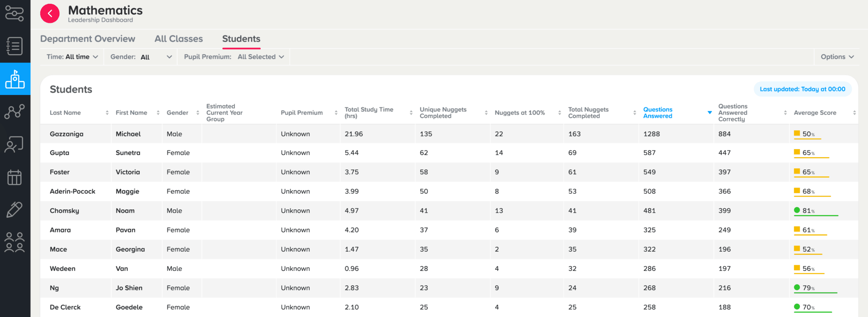
Task: Open the calendar sidebar icon
Action: [15, 177]
